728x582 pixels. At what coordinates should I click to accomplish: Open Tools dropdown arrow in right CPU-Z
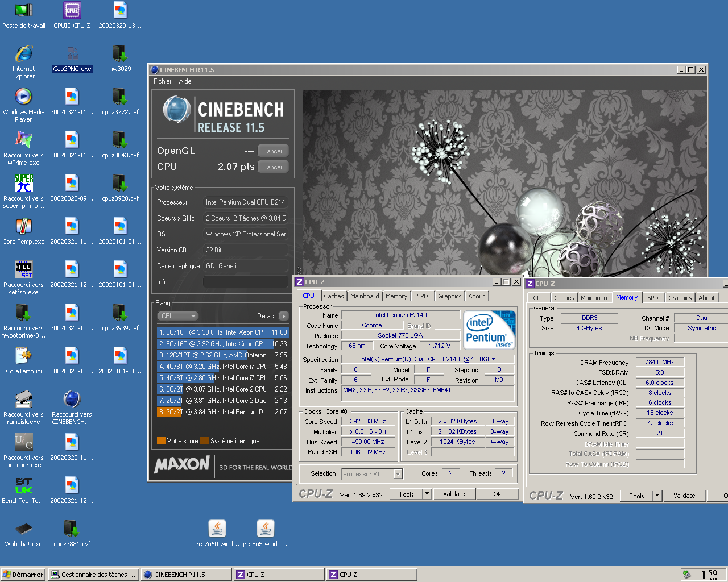click(657, 496)
